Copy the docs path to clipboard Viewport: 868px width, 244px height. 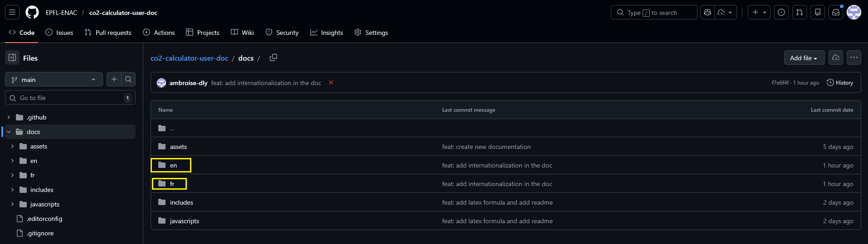(273, 57)
